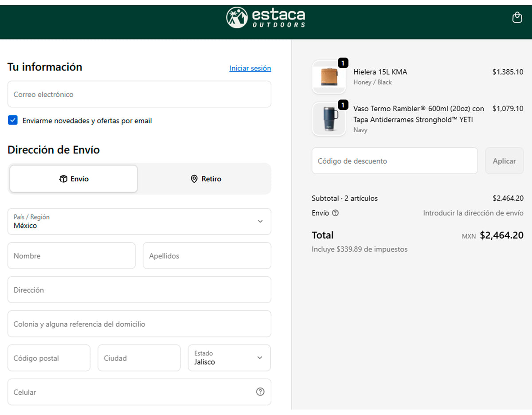Viewport: 532px width, 415px height.
Task: Click the Honey / Black variant text
Action: coord(372,82)
